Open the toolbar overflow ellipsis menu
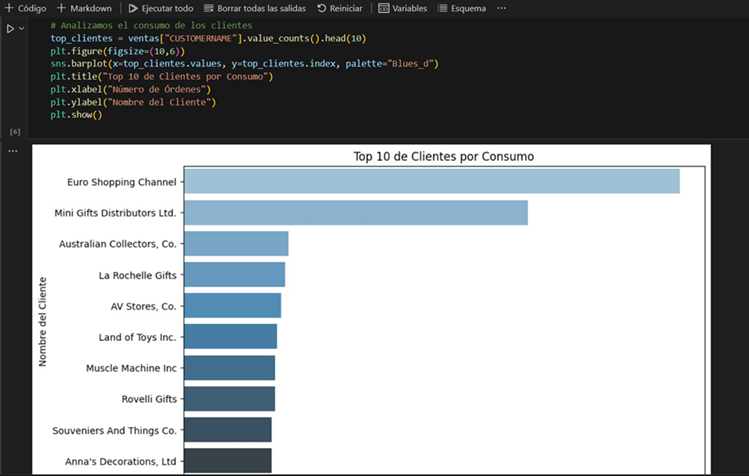Image resolution: width=749 pixels, height=476 pixels. pos(501,8)
